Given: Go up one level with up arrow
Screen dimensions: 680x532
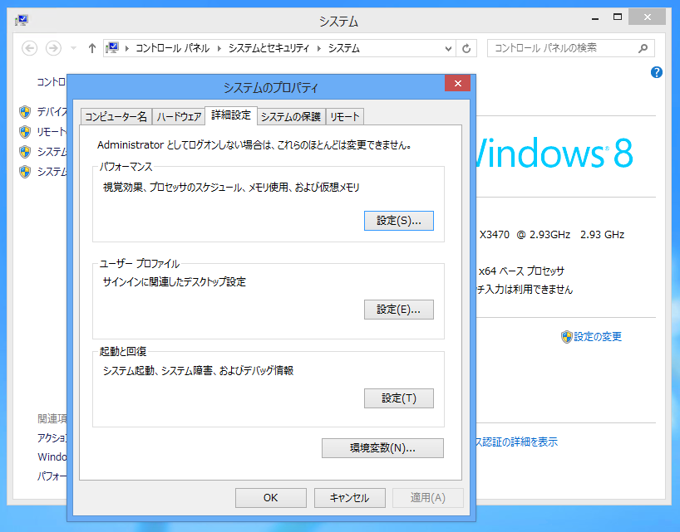Looking at the screenshot, I should click(92, 48).
